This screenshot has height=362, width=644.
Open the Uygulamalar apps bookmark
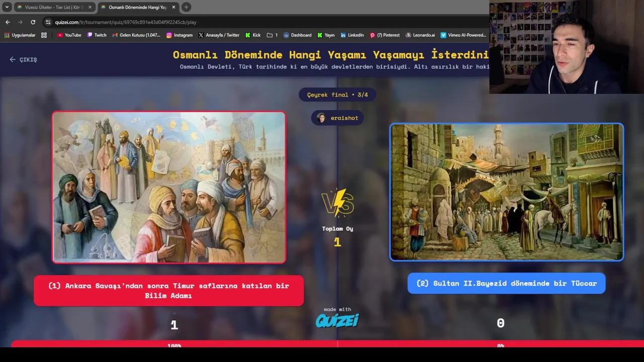coord(20,35)
